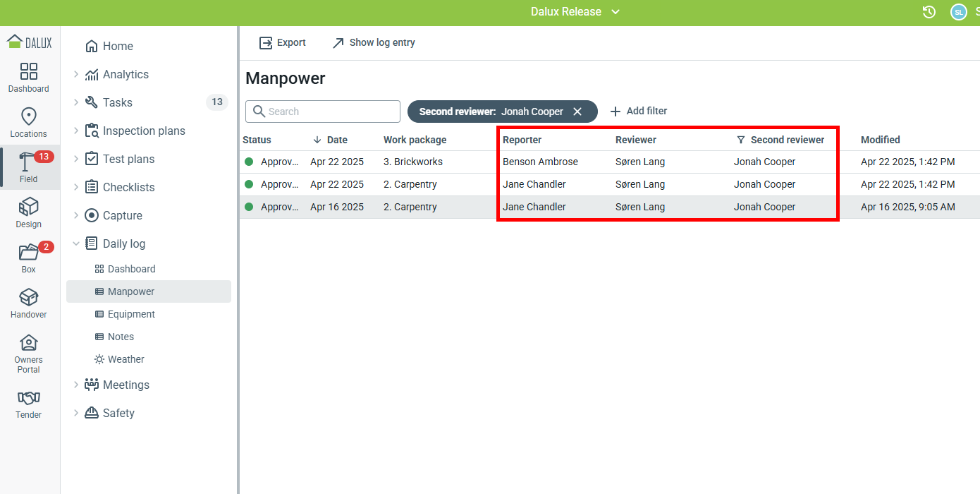The image size is (980, 494).
Task: Open the Locations module icon
Action: click(29, 117)
